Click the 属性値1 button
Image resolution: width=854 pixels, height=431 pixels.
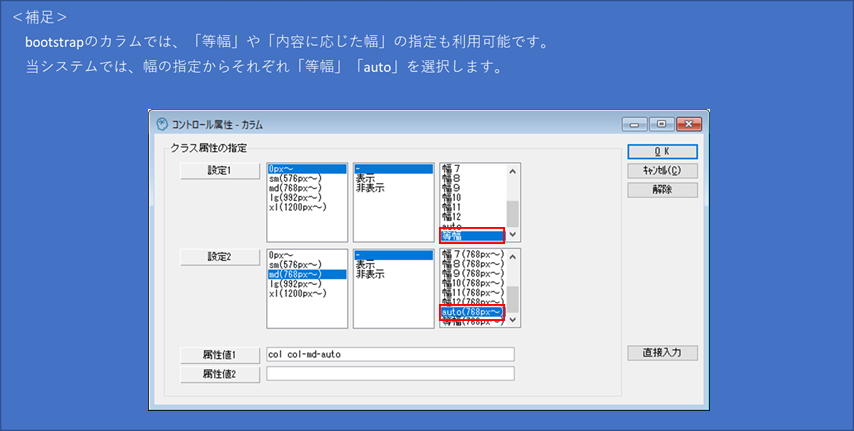click(218, 354)
